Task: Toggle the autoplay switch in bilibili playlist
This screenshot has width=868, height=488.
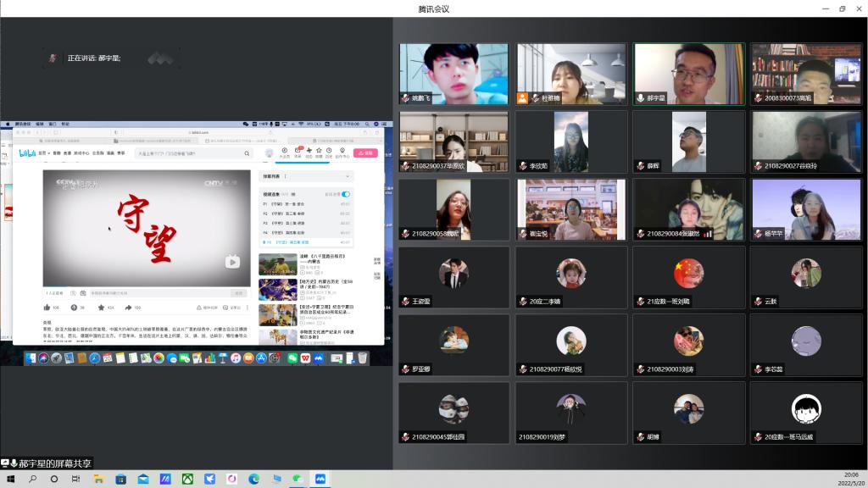Action: click(x=346, y=194)
